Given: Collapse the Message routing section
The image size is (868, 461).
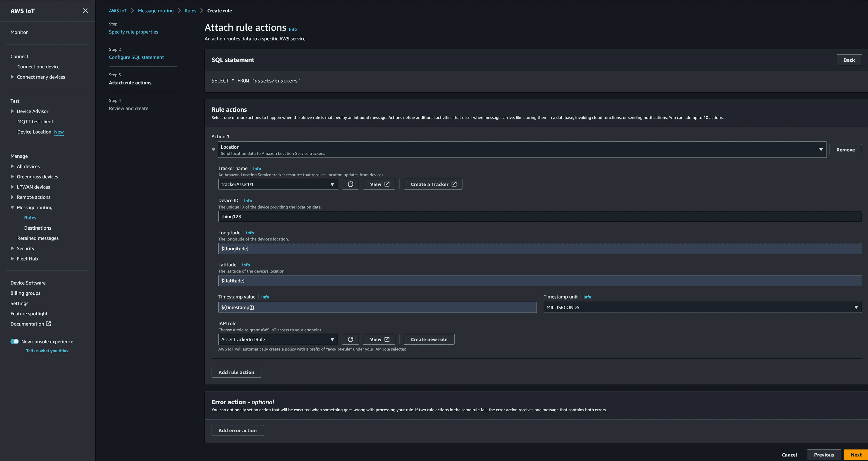Looking at the screenshot, I should pyautogui.click(x=12, y=208).
